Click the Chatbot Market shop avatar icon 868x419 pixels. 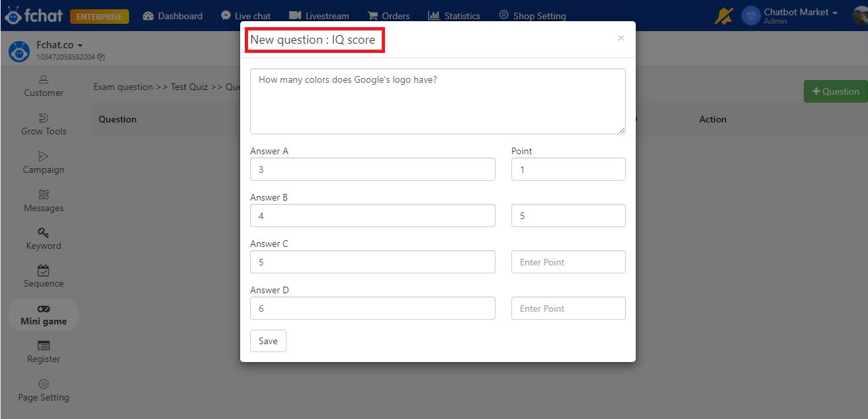[x=751, y=15]
